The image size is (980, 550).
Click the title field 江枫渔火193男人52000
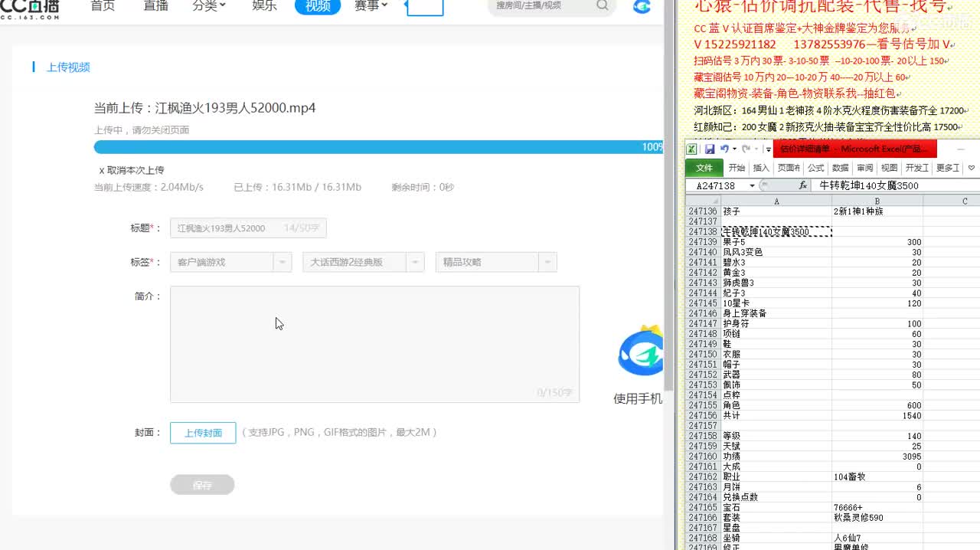[248, 228]
